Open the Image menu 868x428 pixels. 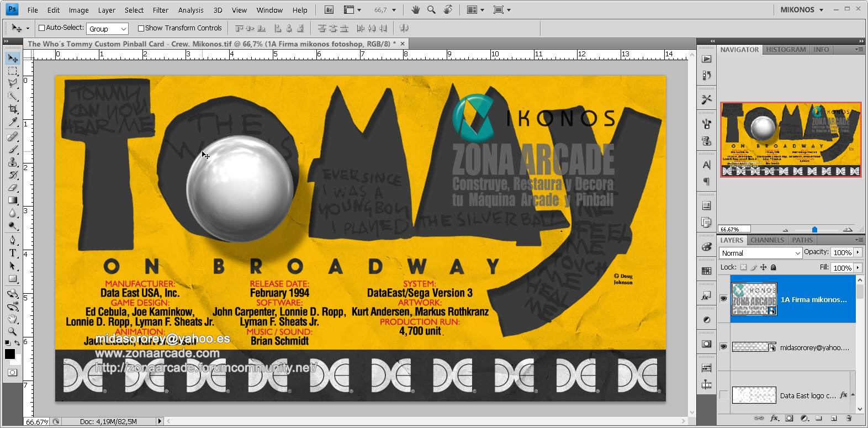(78, 10)
